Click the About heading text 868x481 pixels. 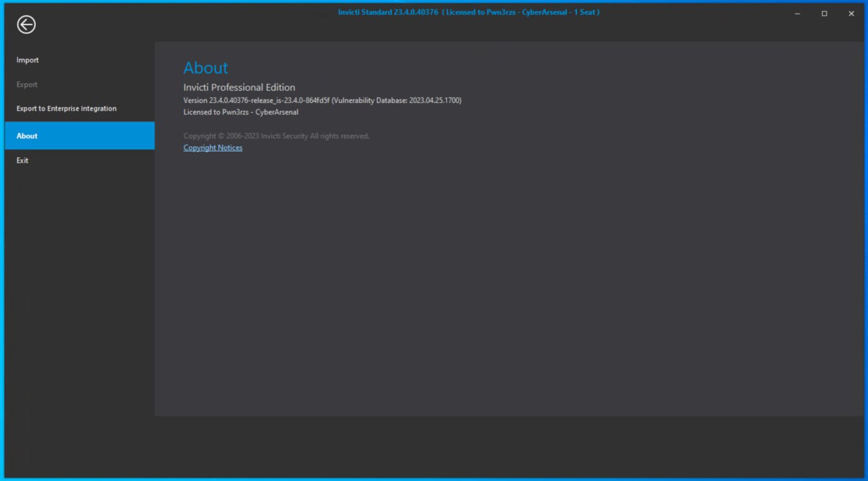(x=205, y=68)
